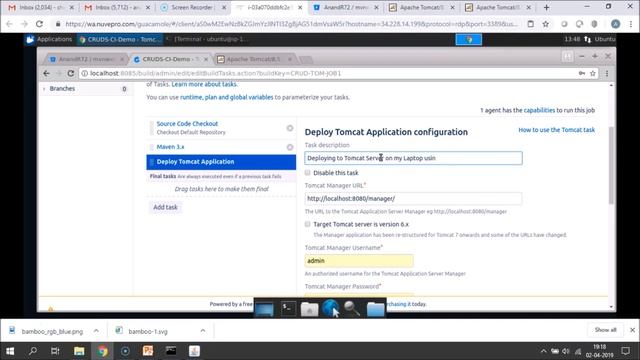Open How to use the Tomcat task
Image resolution: width=640 pixels, height=360 pixels.
tap(556, 130)
